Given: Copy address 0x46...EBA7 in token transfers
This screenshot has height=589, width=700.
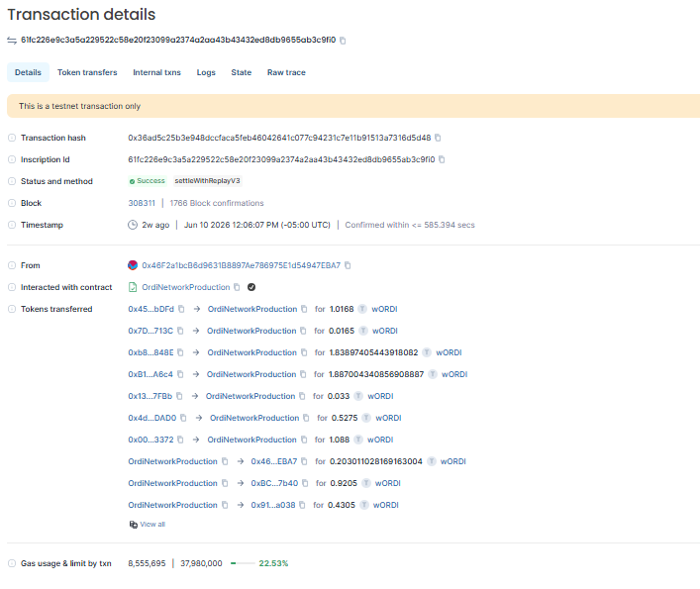Looking at the screenshot, I should [x=304, y=461].
